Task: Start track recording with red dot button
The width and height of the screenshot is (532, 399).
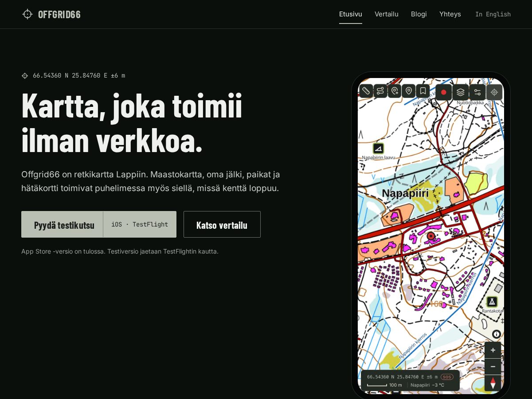Action: click(444, 92)
